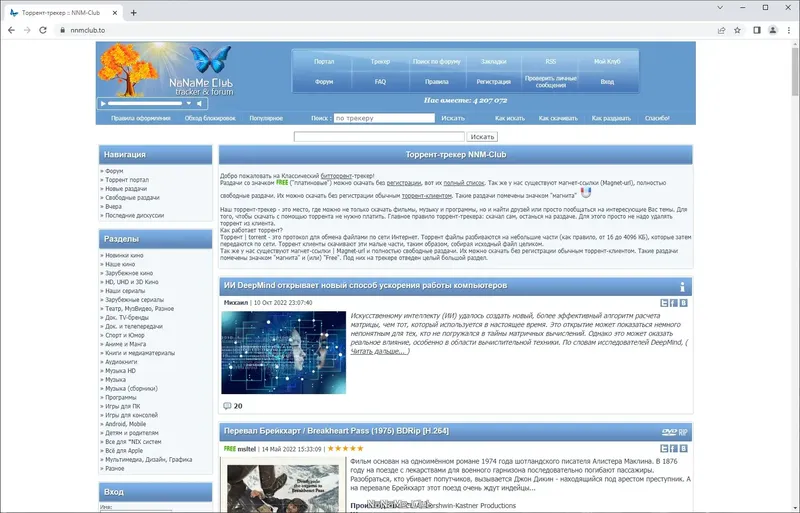
Task: Focus the 'по трекеру' search field
Action: 384,118
